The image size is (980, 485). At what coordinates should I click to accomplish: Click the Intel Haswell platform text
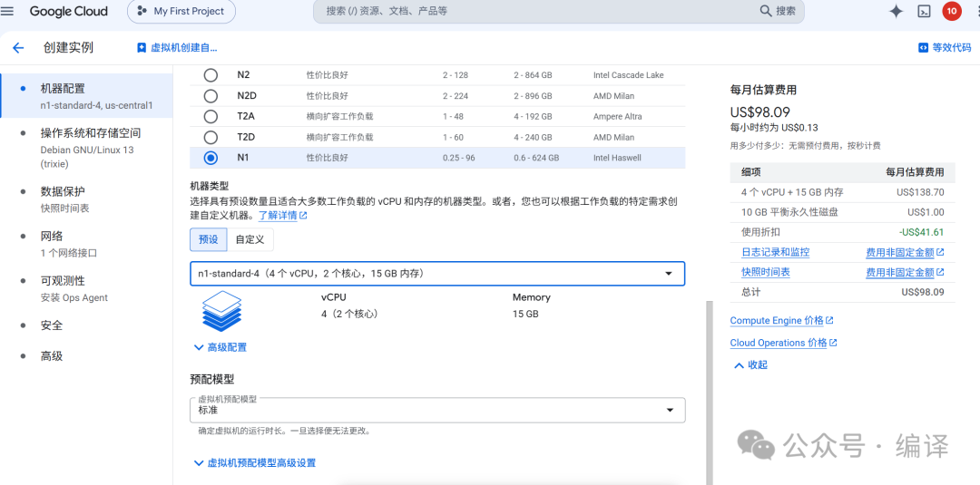pos(618,158)
